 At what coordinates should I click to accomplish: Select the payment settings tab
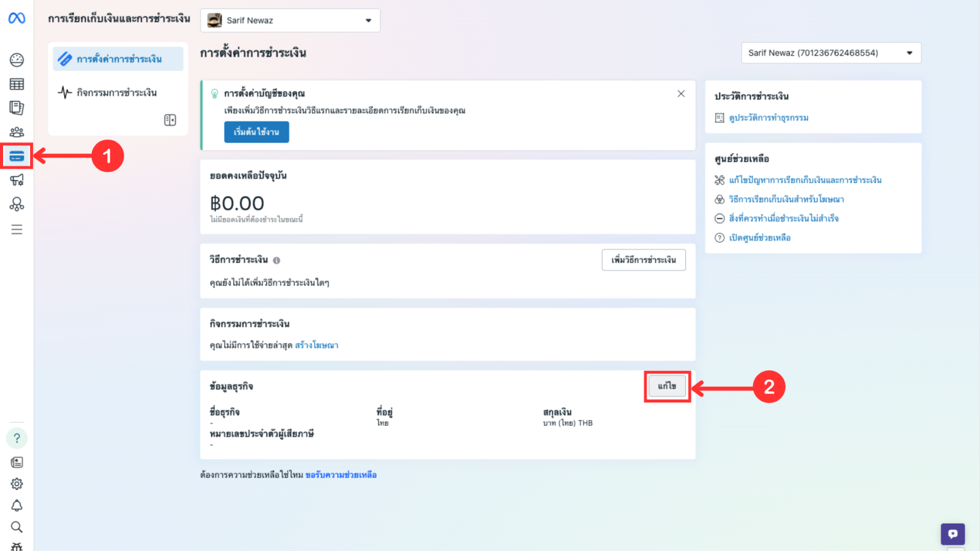tap(118, 59)
